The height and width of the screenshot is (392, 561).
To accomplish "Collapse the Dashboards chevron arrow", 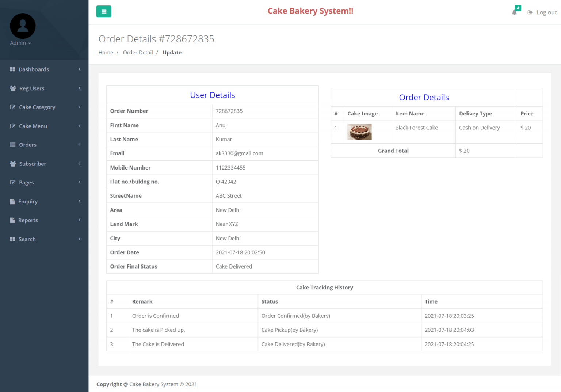I will coord(79,69).
